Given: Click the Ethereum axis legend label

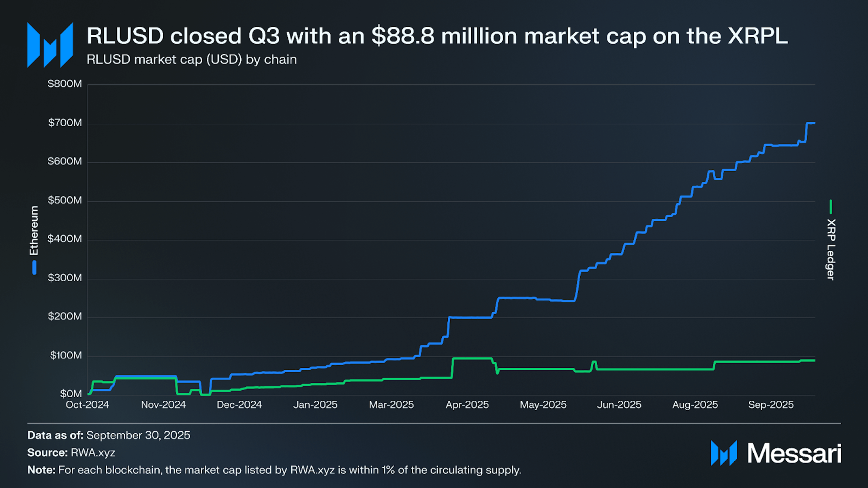Looking at the screenshot, I should pos(34,230).
